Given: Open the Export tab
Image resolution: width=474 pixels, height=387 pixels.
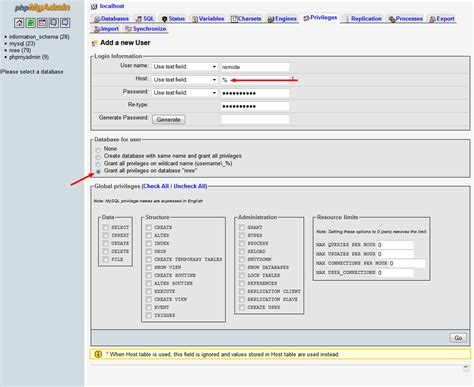Looking at the screenshot, I should [442, 19].
